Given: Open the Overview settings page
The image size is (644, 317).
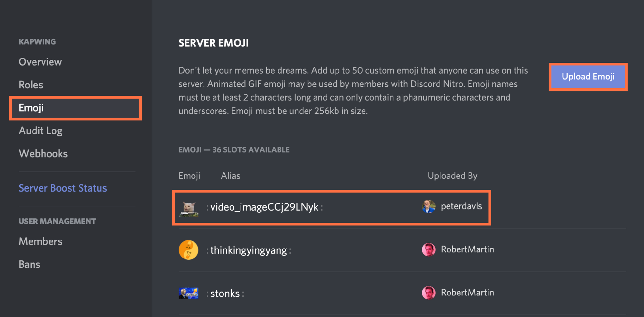Looking at the screenshot, I should [40, 62].
